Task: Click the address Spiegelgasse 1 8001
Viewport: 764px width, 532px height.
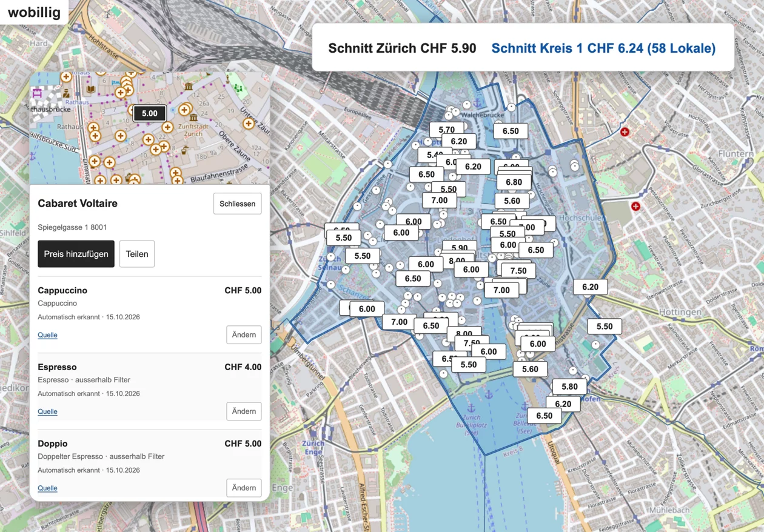Action: pyautogui.click(x=72, y=227)
